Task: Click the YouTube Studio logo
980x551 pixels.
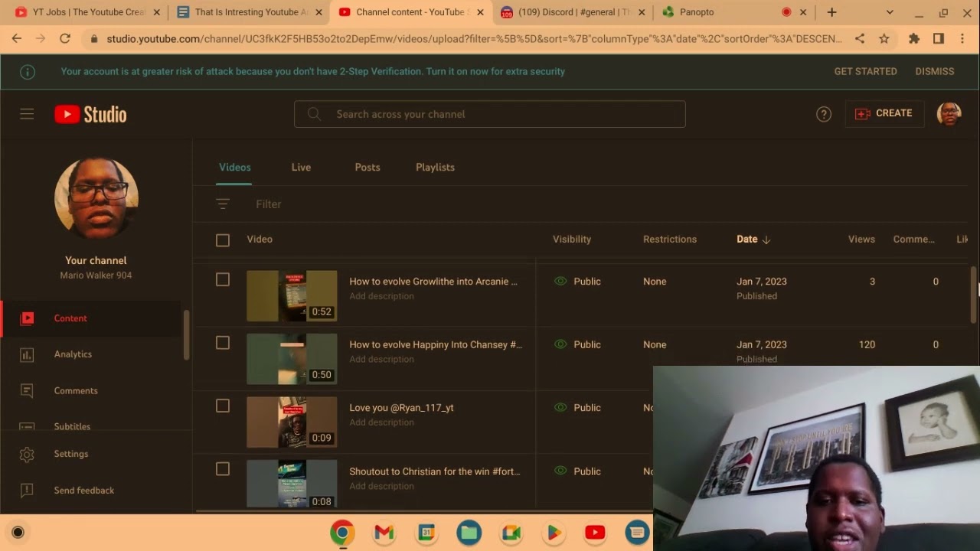Action: (90, 114)
